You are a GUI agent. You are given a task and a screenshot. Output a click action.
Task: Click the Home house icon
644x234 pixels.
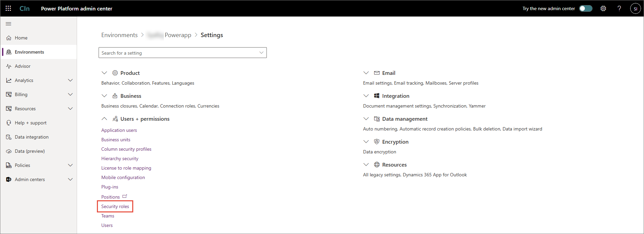click(x=9, y=38)
